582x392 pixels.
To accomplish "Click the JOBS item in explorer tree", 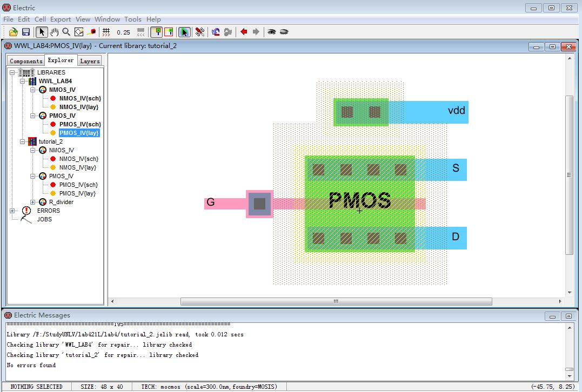I will tap(44, 219).
